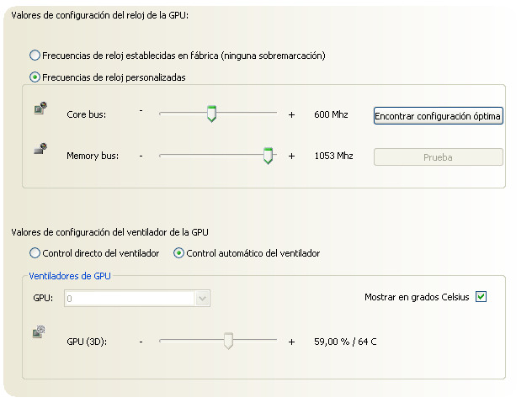The height and width of the screenshot is (403, 532).
Task: Click the minus sign beside Memory bus slider
Action: click(141, 155)
